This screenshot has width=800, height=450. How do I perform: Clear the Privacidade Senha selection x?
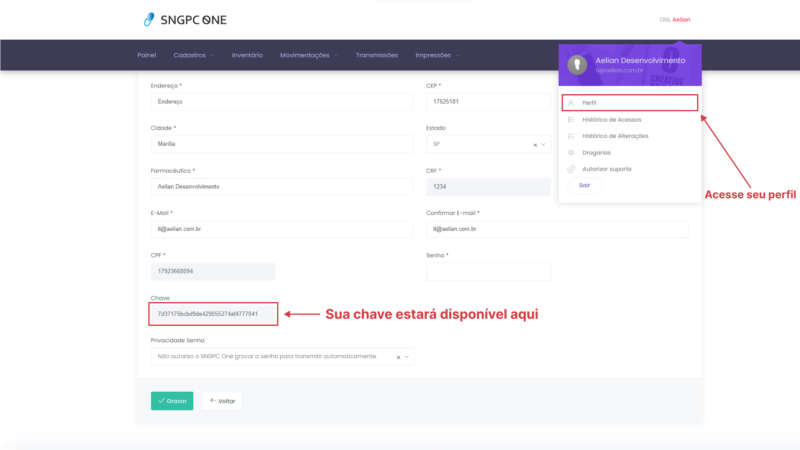[x=397, y=356]
